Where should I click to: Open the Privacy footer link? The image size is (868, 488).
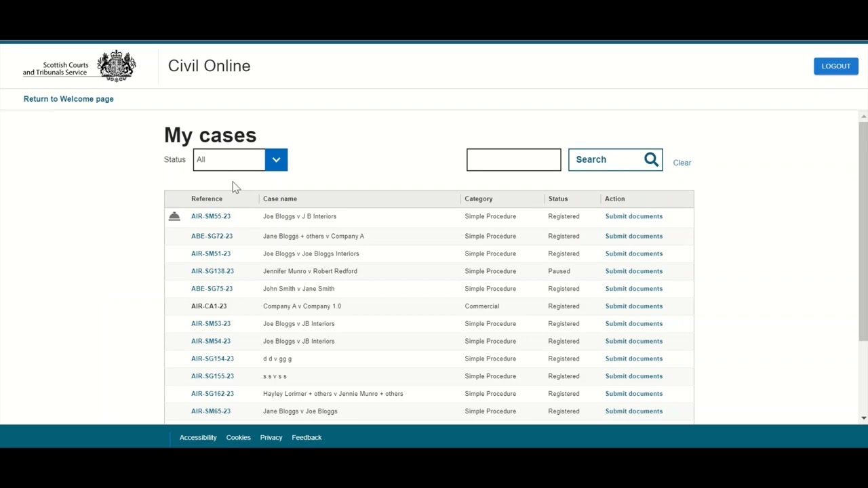(x=271, y=438)
